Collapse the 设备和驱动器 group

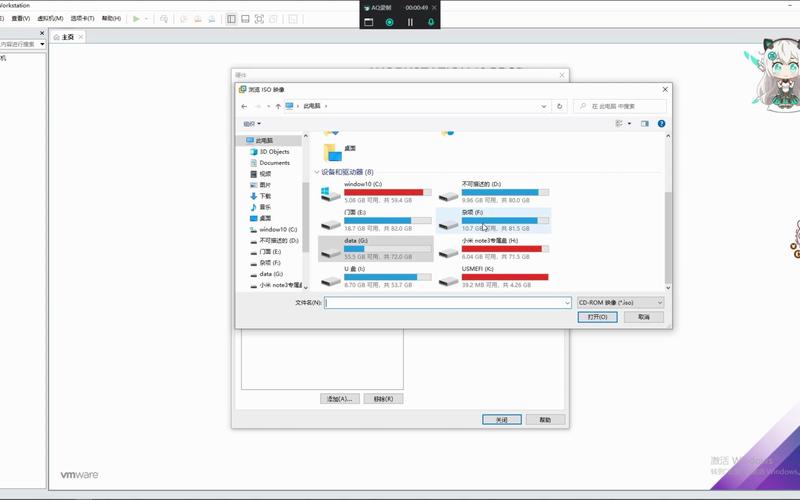point(318,172)
